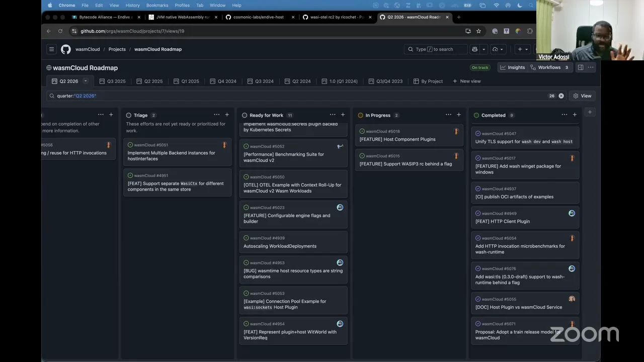Viewport: 644px width, 362px height.
Task: Click the browser address bar URL
Action: [132, 31]
